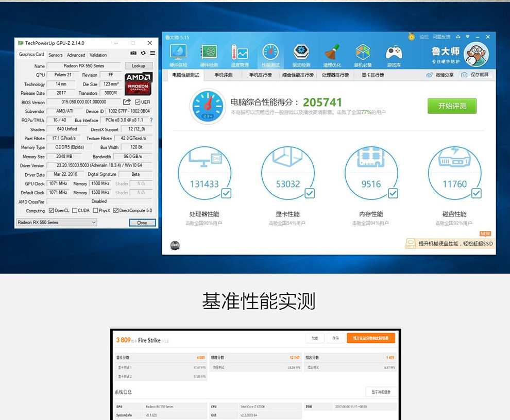Toggle the DirectCompute 5.0 checkbox
This screenshot has width=510, height=420.
[x=116, y=210]
